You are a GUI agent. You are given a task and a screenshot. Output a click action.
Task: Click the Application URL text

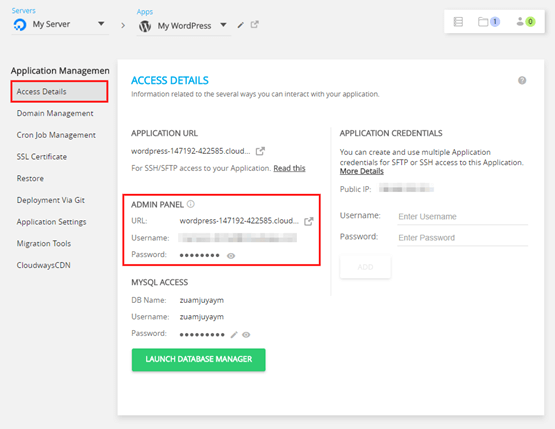(190, 151)
